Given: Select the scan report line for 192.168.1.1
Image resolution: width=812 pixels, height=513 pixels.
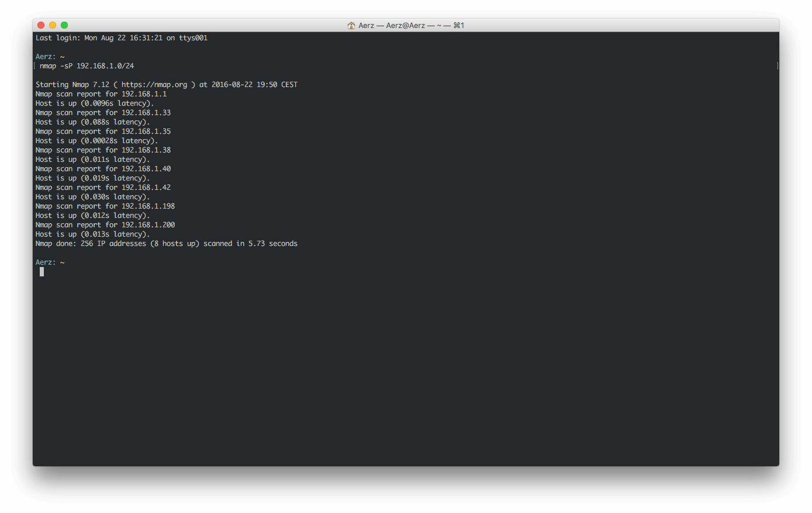Looking at the screenshot, I should pos(101,94).
